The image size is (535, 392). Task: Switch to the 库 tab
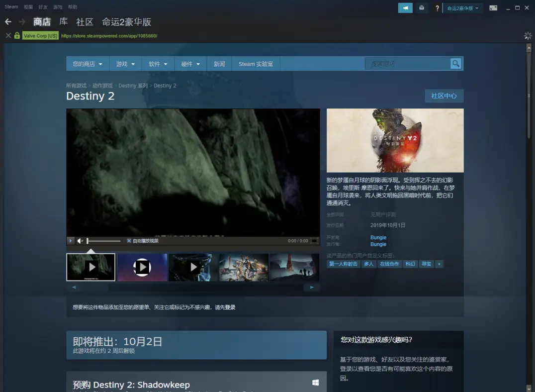[x=64, y=22]
